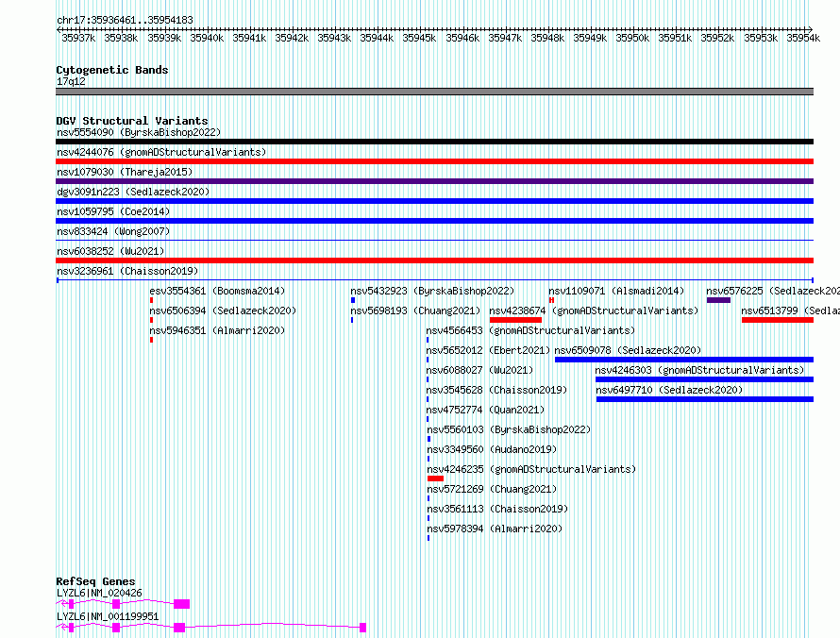This screenshot has width=840, height=638.
Task: Click the nsv5554090 (ByrskaBishop2022) label
Action: tap(139, 132)
